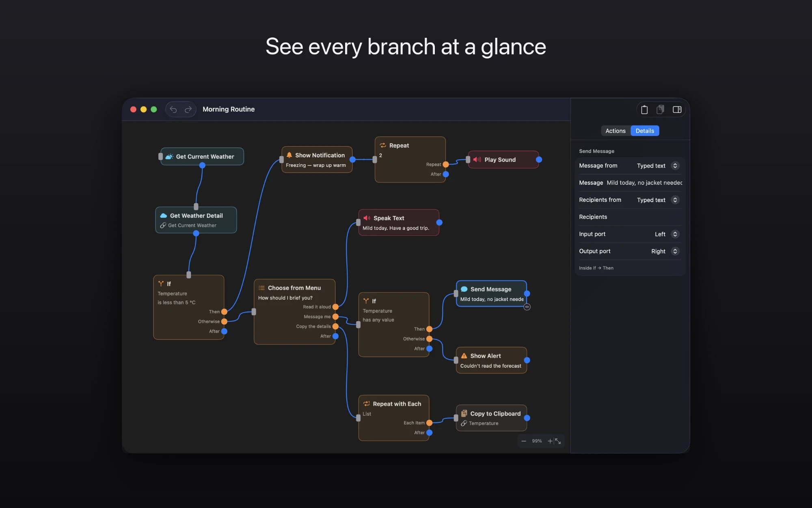Image resolution: width=812 pixels, height=508 pixels.
Task: Click the zoom in plus button
Action: click(550, 441)
